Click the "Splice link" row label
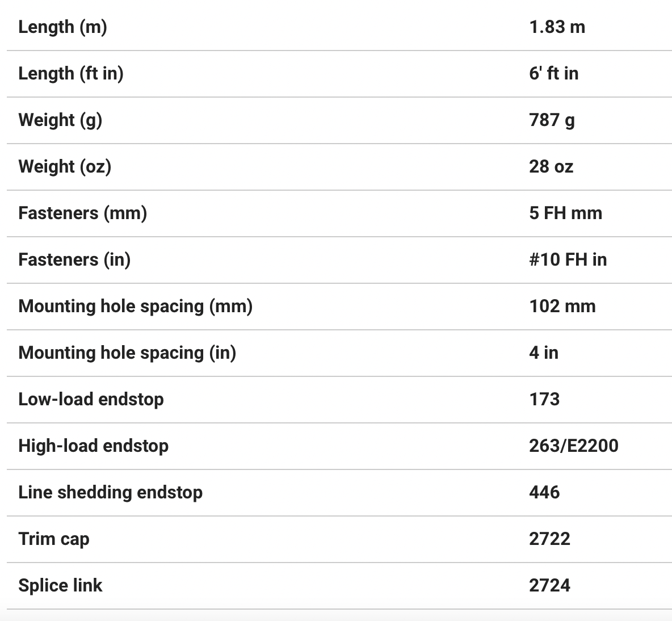 (60, 585)
